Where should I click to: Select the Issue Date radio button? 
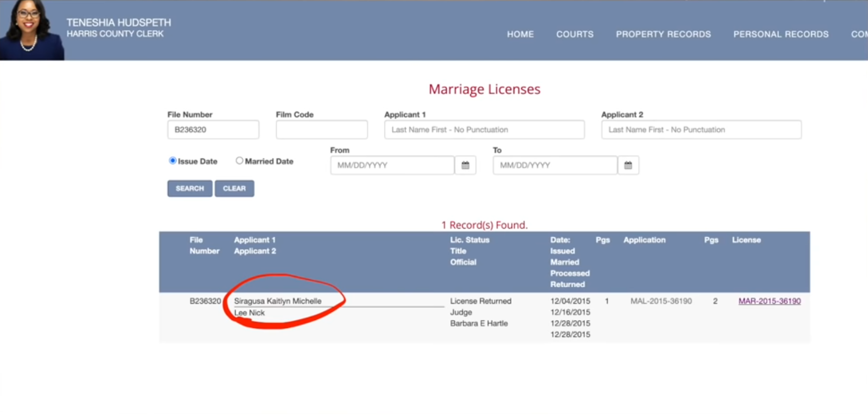pyautogui.click(x=172, y=161)
